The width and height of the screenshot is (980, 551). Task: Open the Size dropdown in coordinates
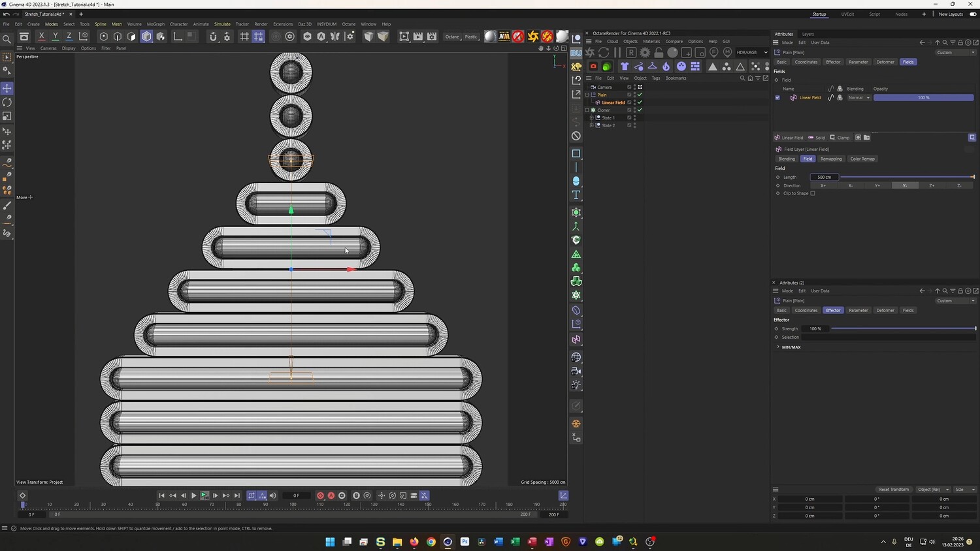click(x=964, y=490)
